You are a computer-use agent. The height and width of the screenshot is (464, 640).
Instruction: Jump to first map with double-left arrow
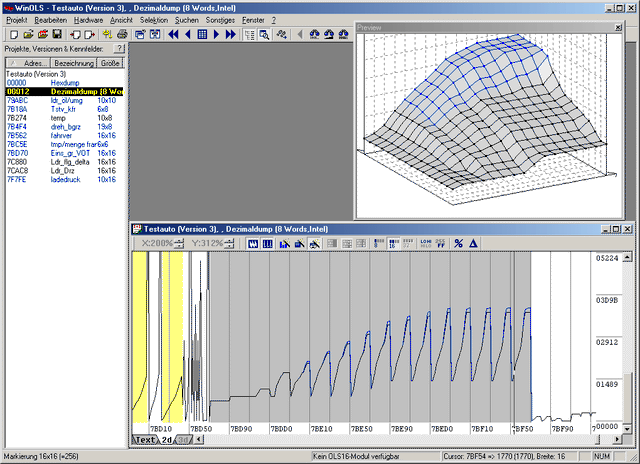click(x=172, y=34)
